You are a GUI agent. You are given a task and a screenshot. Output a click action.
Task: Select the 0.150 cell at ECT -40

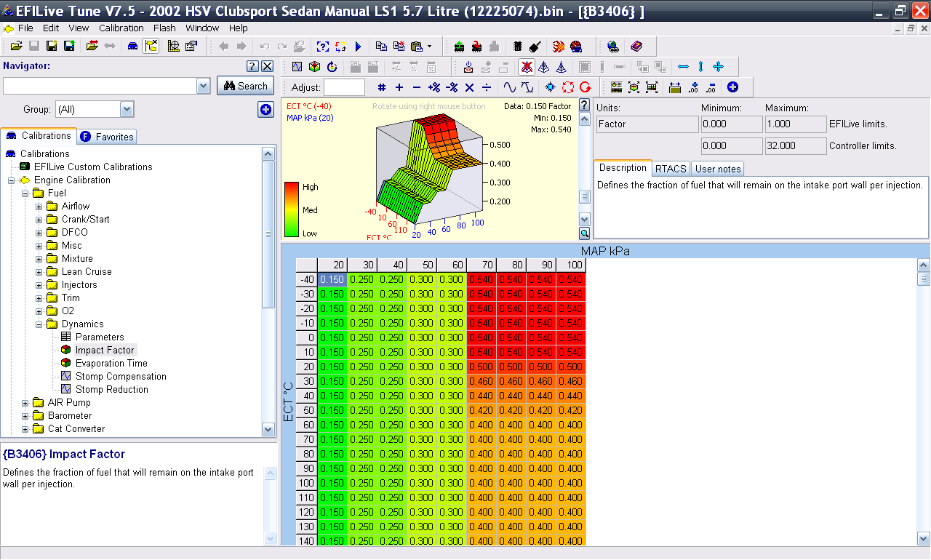coord(332,279)
